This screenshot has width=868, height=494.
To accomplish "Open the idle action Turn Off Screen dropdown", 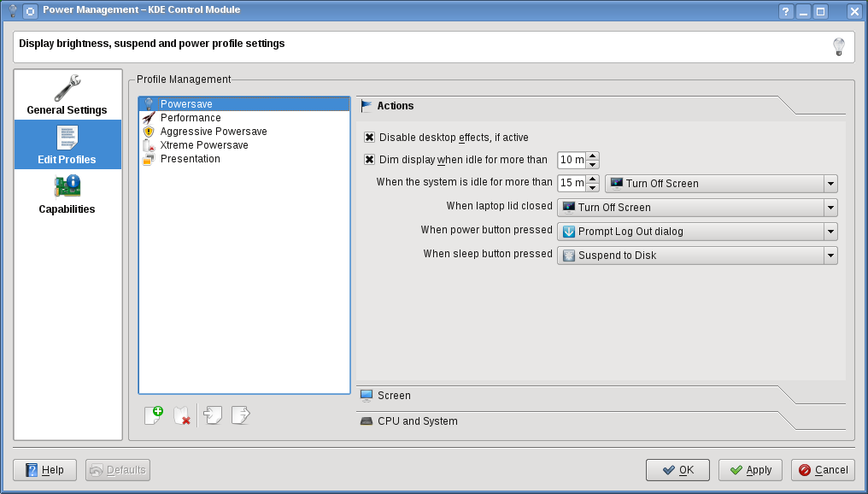I will [x=721, y=184].
